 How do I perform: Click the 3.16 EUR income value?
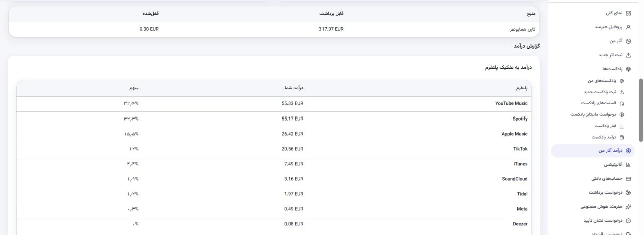[294, 179]
